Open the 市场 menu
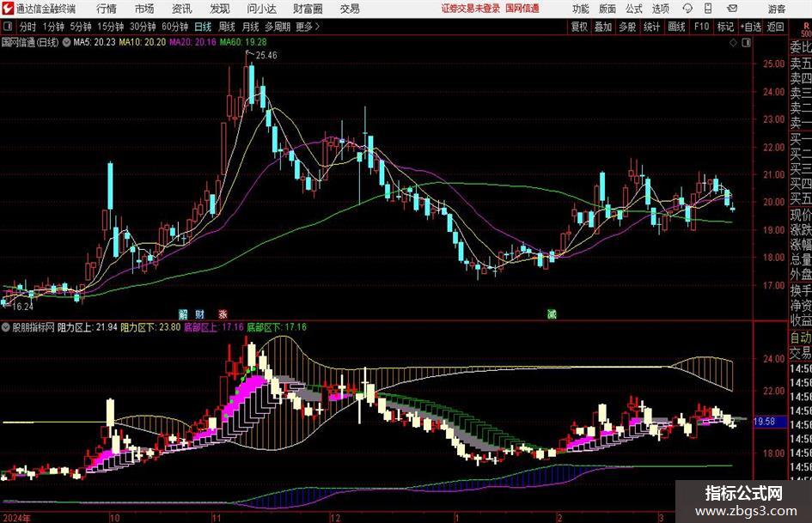The height and width of the screenshot is (523, 812). pos(144,9)
